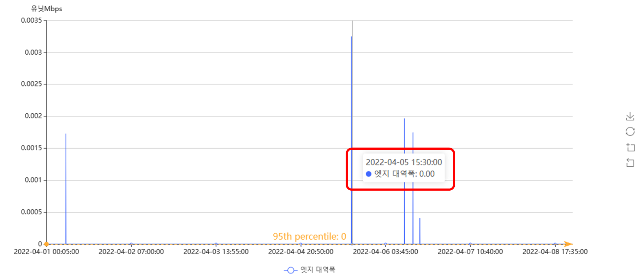
Task: Select the data point at 2022-04-03 13:55:00
Action: (216, 244)
